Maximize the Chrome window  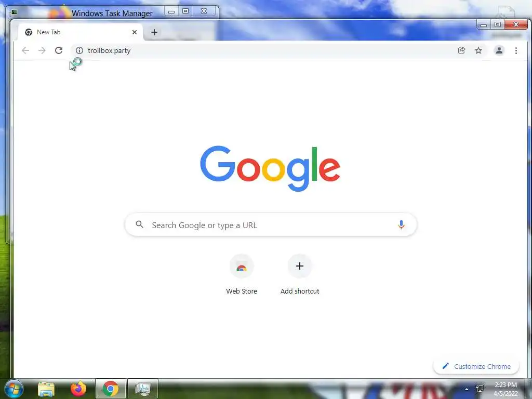498,25
